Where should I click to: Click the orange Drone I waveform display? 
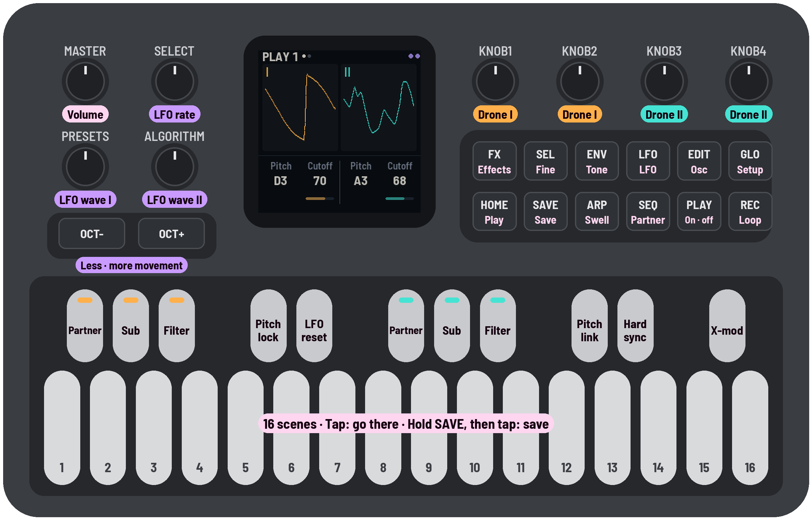(x=300, y=107)
